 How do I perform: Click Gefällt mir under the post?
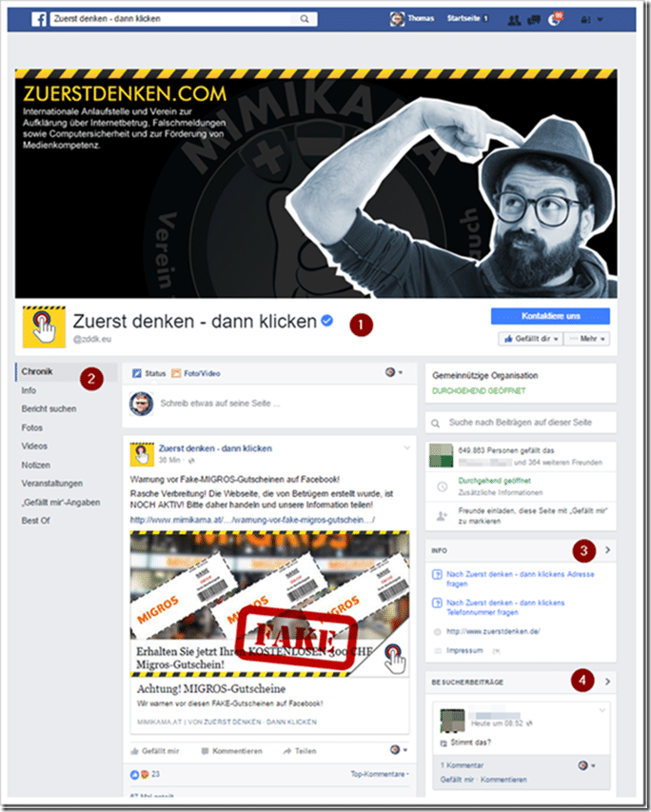pos(154,751)
